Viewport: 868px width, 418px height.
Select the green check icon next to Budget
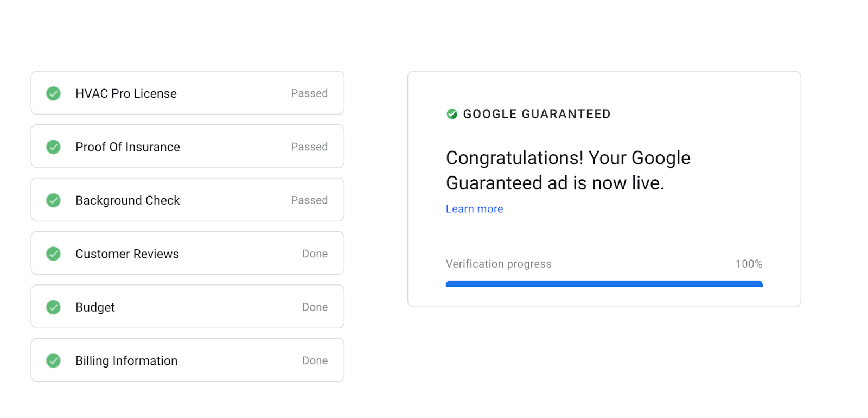pos(53,307)
